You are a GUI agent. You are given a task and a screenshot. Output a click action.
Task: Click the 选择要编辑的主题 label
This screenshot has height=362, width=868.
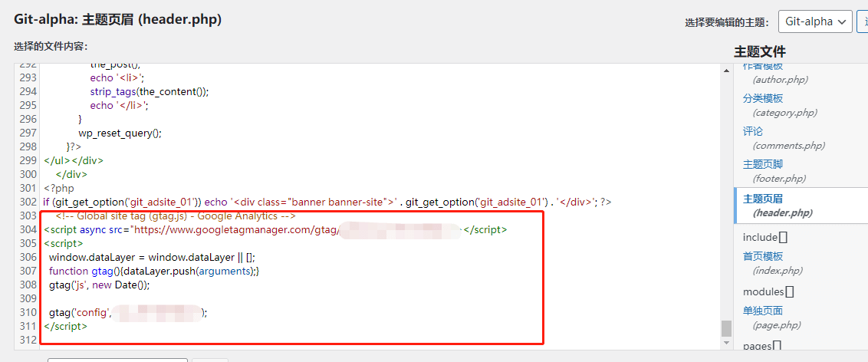(727, 22)
